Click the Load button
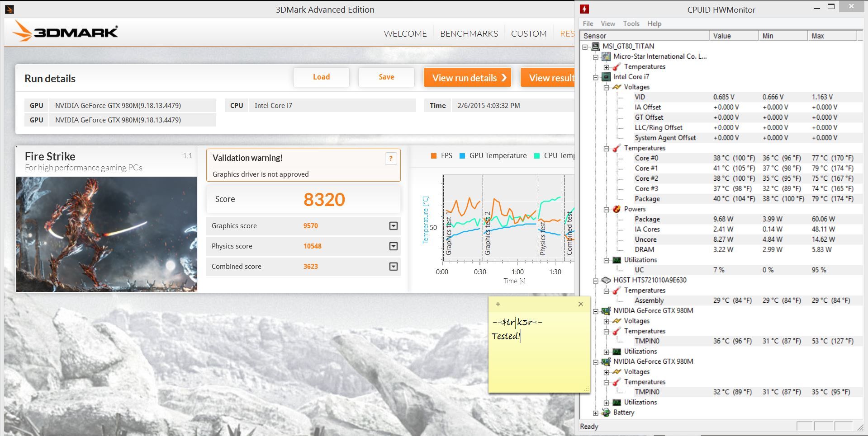 (x=321, y=77)
